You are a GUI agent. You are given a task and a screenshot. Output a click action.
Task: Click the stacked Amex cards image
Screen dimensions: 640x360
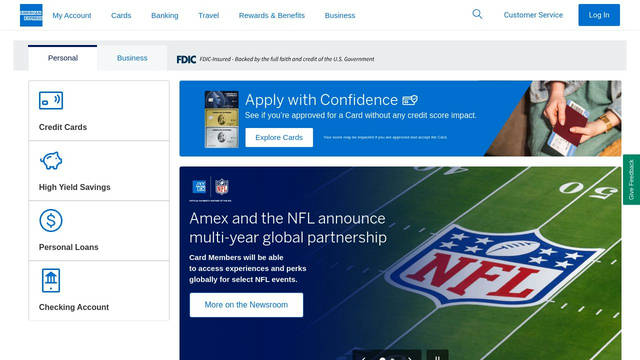pyautogui.click(x=222, y=119)
